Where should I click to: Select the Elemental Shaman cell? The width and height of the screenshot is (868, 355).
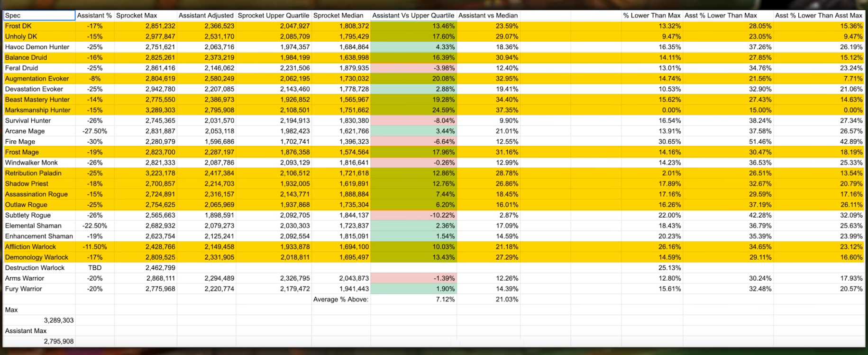pyautogui.click(x=39, y=226)
